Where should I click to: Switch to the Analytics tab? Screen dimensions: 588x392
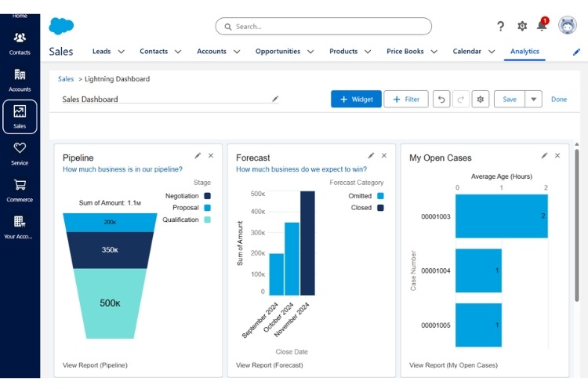[524, 52]
